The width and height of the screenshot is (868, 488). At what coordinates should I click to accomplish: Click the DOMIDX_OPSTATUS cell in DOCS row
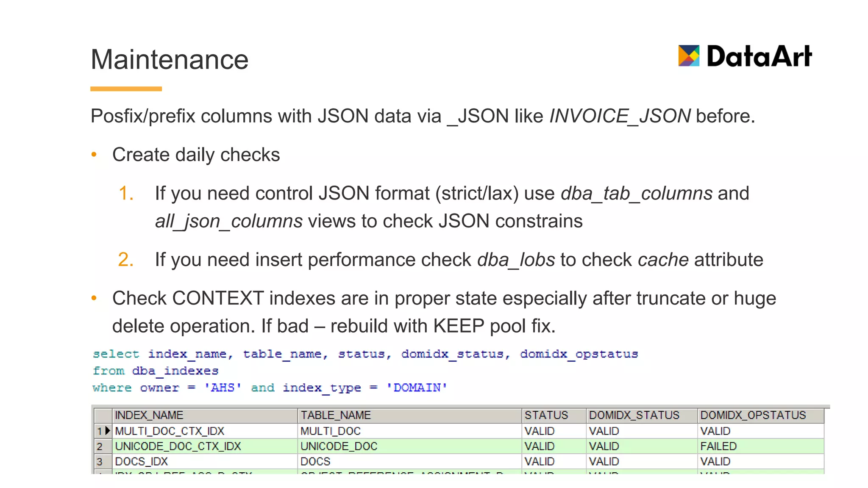[761, 461]
